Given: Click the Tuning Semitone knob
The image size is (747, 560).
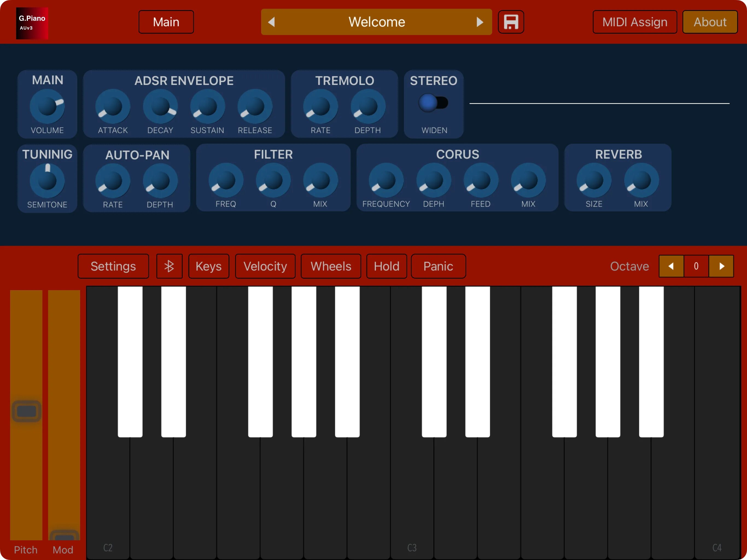Looking at the screenshot, I should (47, 181).
